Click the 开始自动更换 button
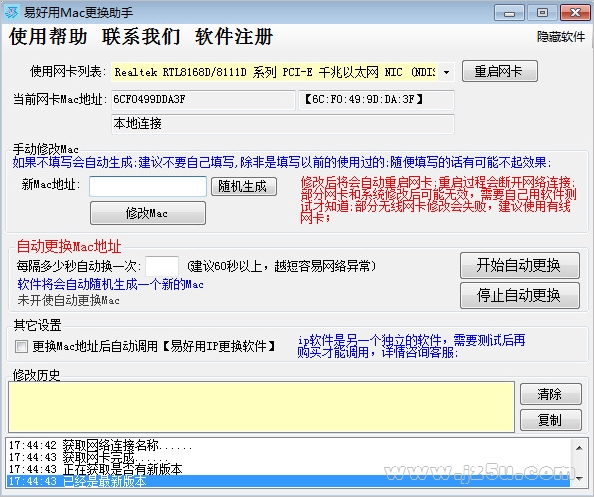The image size is (594, 497). (x=519, y=265)
